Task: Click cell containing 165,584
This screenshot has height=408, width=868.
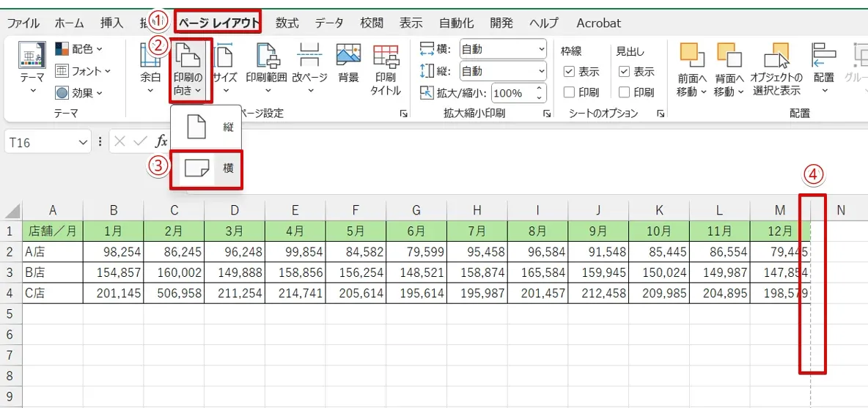Action: (538, 272)
